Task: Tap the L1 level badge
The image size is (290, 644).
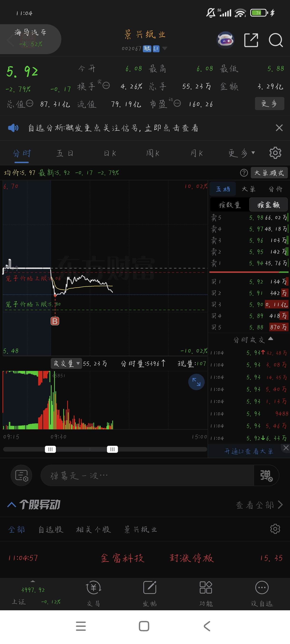Action: (156, 48)
